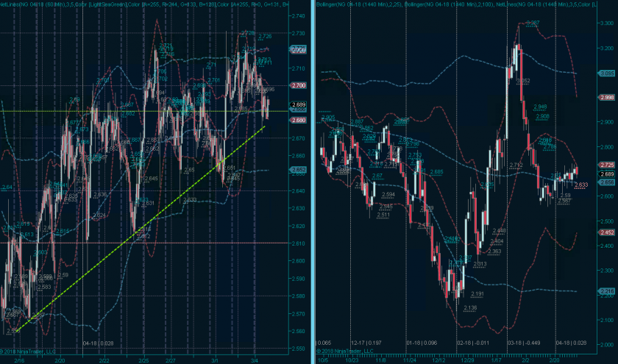Click the 11/24 date label
The width and height of the screenshot is (618, 364).
coord(410,360)
